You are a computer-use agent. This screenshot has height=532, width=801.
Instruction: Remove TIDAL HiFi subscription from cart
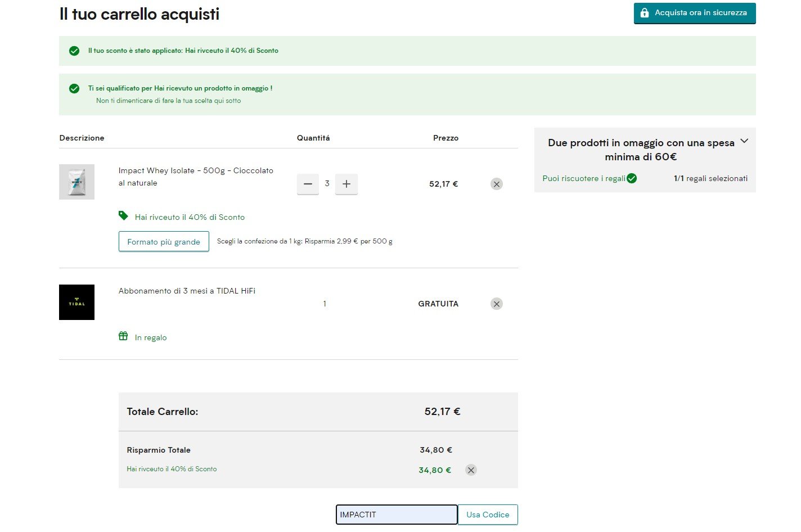point(496,304)
